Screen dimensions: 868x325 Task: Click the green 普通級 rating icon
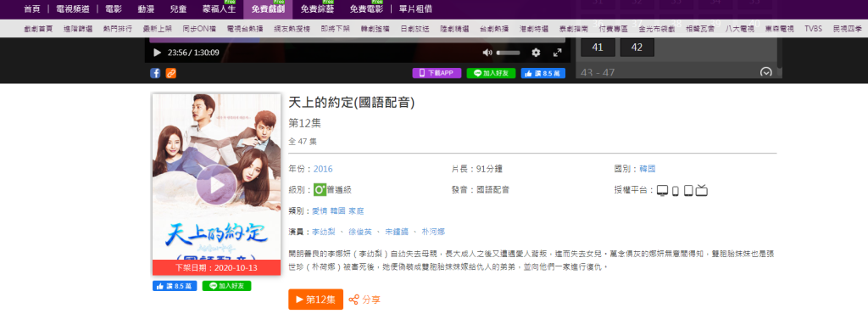click(x=320, y=190)
